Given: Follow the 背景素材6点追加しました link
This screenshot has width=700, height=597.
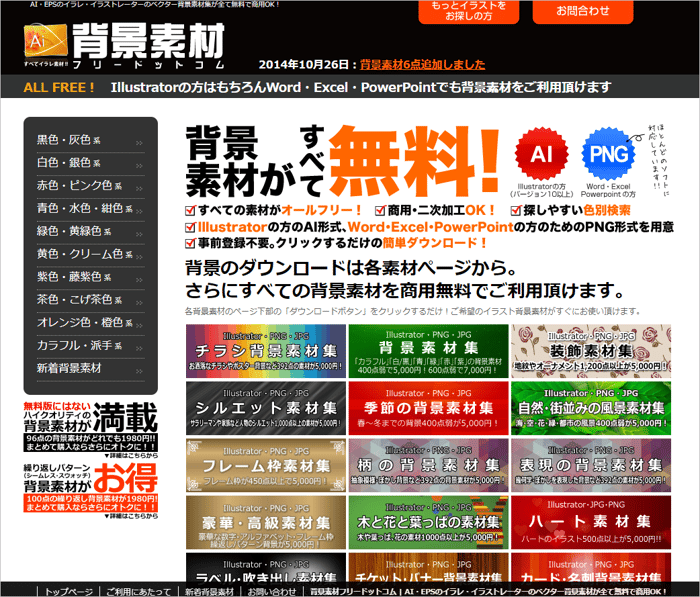Looking at the screenshot, I should (x=422, y=65).
